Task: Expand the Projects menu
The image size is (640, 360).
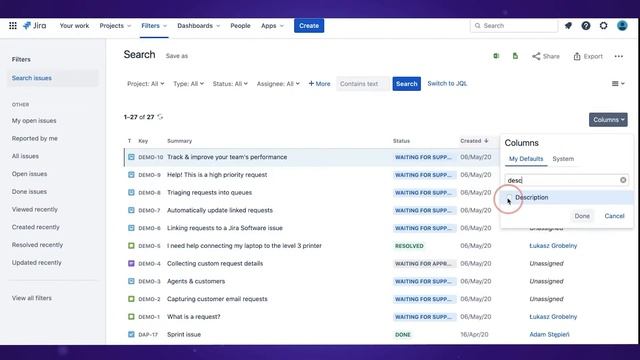Action: 115,26
